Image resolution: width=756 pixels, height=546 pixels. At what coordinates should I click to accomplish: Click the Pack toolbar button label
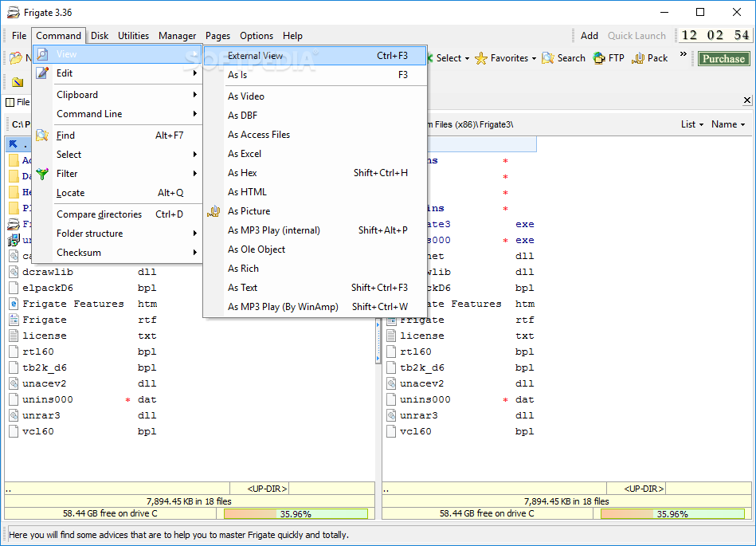tap(658, 58)
